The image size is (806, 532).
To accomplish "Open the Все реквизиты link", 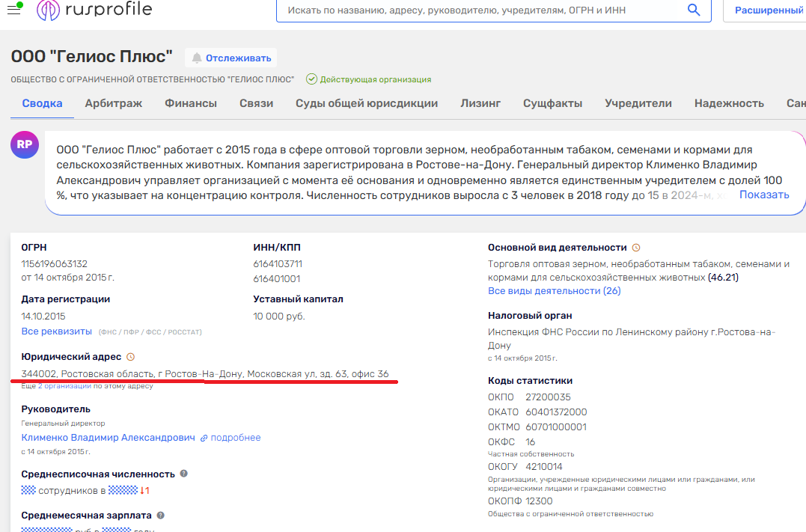I will [57, 331].
